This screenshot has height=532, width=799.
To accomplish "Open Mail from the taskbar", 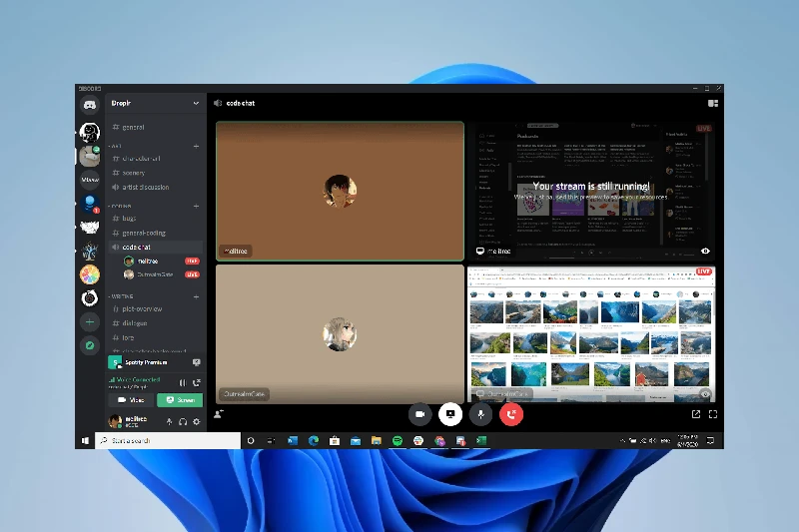I will tap(356, 441).
